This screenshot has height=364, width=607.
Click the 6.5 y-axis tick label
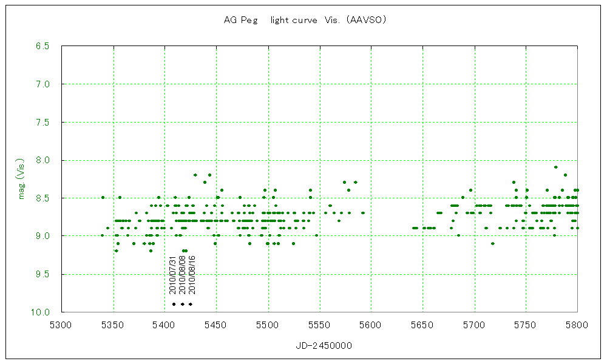click(x=42, y=46)
